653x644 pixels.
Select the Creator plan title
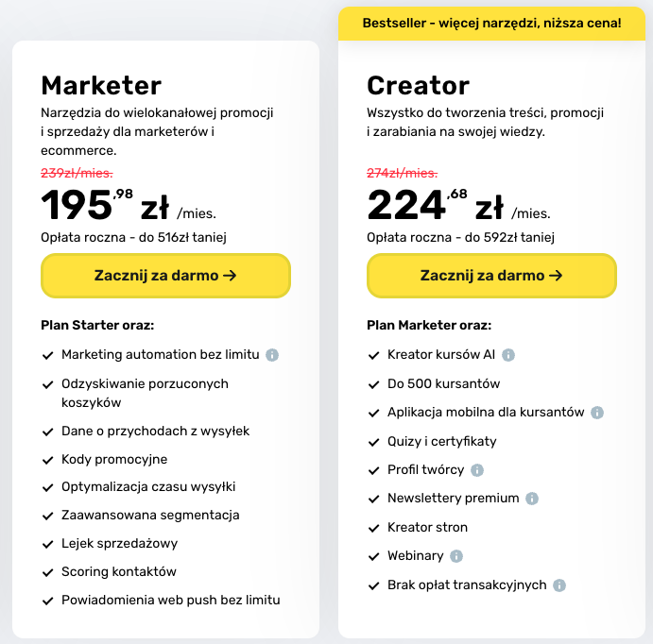[418, 86]
